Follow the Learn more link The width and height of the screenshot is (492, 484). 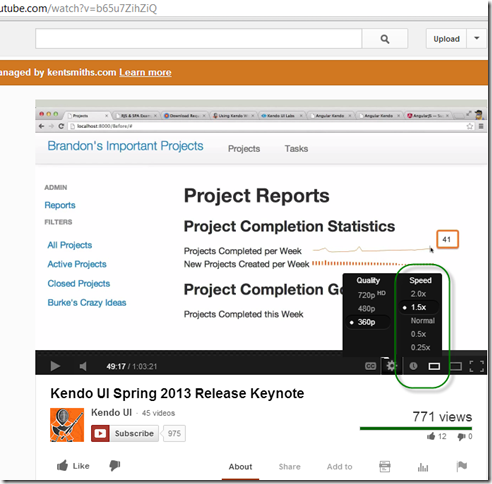[x=145, y=72]
